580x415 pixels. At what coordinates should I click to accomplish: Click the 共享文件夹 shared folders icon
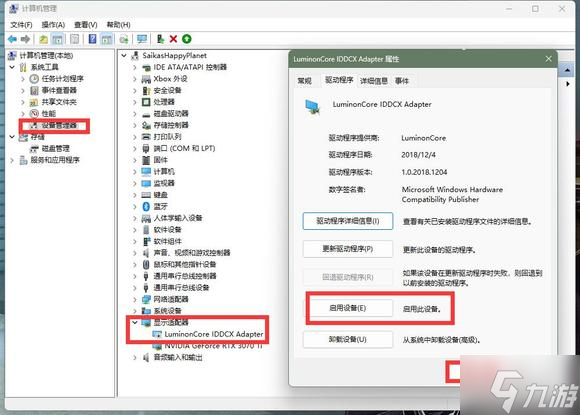click(34, 102)
